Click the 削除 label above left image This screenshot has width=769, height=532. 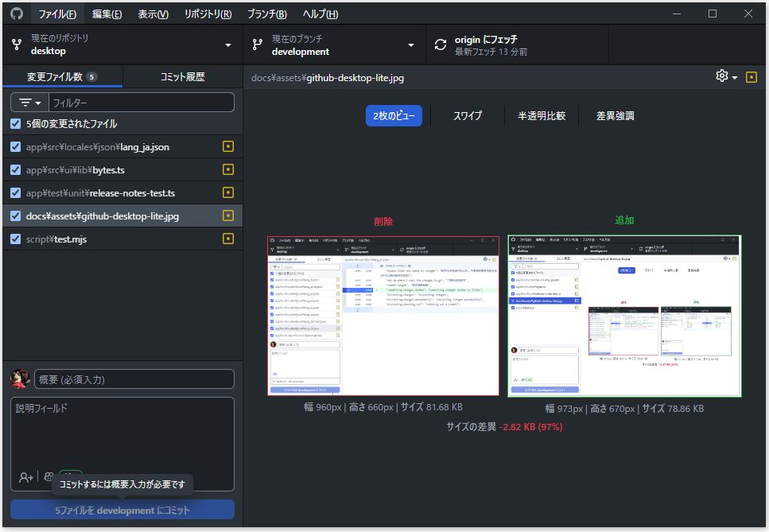[x=383, y=221]
